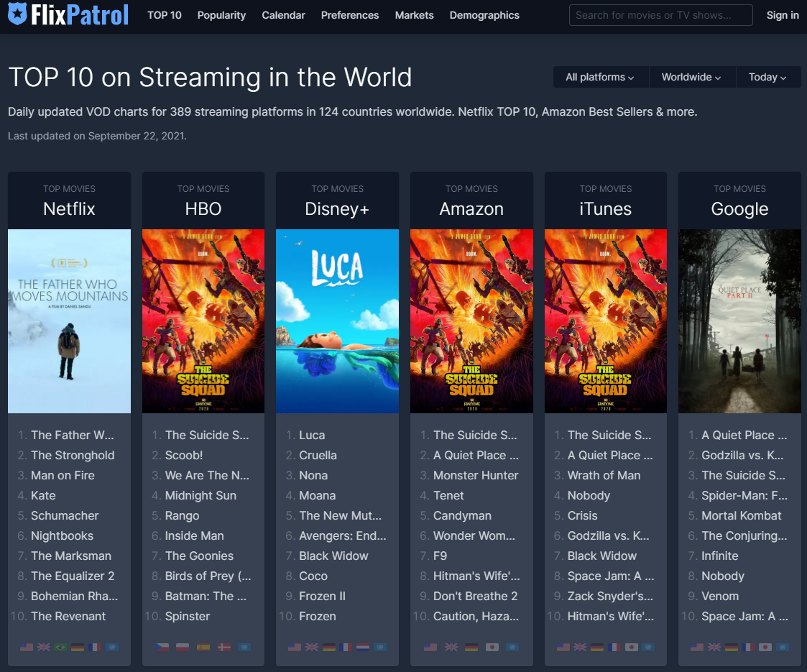This screenshot has width=807, height=672.
Task: Open the Popularity menu
Action: [221, 15]
